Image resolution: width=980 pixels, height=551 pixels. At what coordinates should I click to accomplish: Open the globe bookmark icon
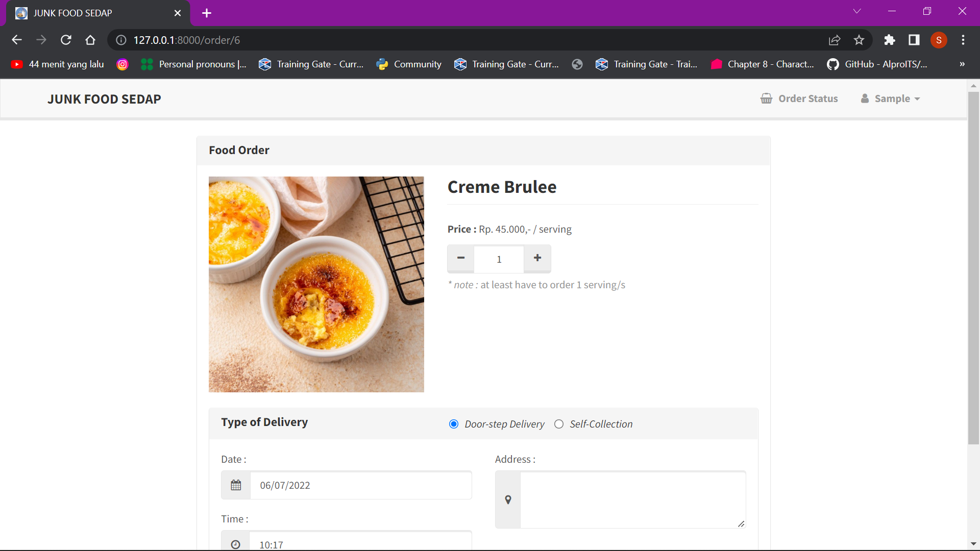pyautogui.click(x=577, y=64)
